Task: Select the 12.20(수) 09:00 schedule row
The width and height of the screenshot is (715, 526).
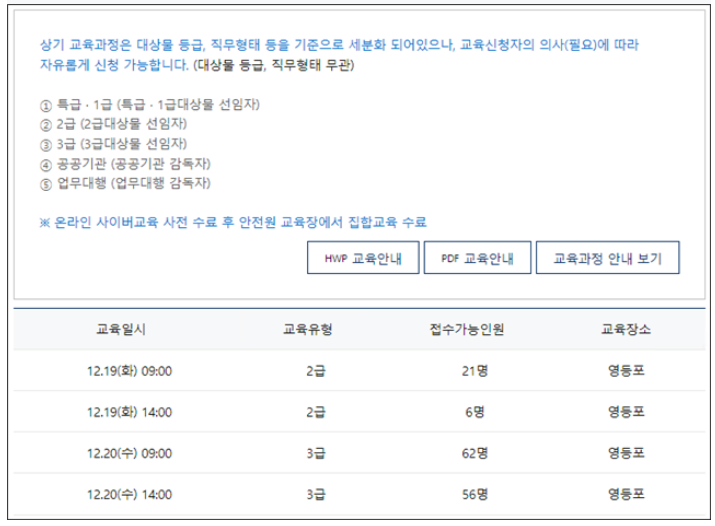Action: (x=359, y=453)
